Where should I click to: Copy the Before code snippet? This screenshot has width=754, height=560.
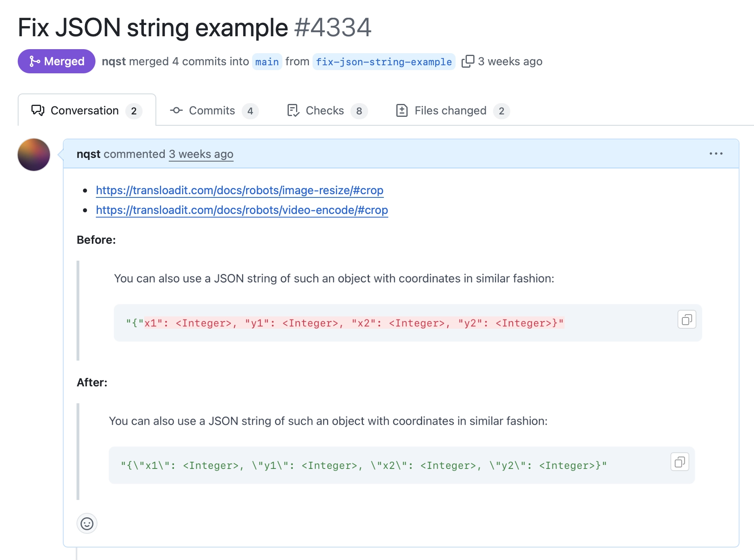[x=687, y=319]
